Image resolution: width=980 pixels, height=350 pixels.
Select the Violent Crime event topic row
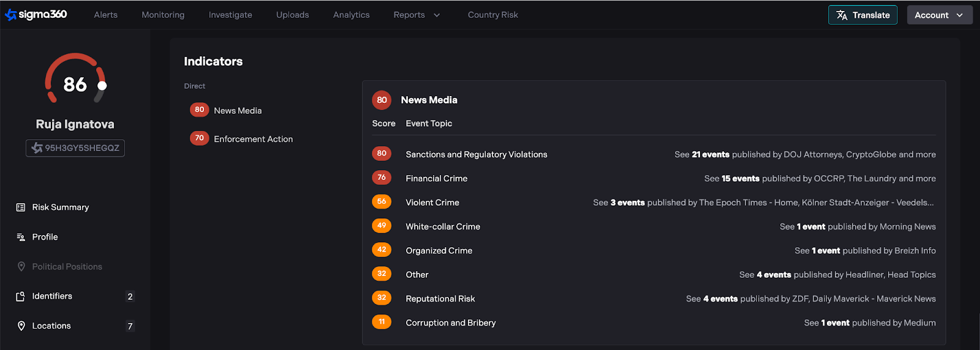[x=432, y=203]
